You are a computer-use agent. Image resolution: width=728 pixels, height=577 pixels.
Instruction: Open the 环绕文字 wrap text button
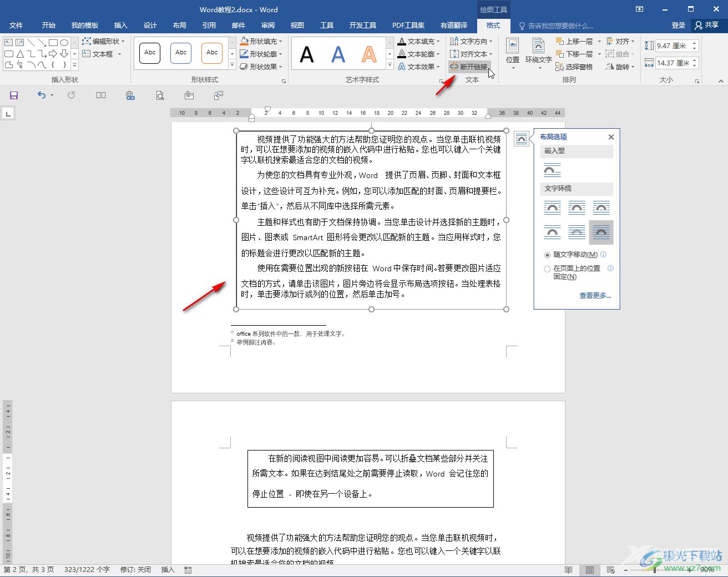tap(538, 53)
